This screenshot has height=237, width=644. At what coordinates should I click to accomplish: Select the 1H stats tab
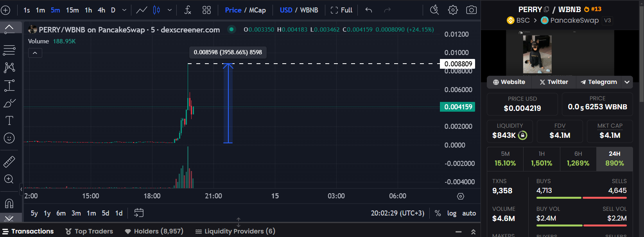click(x=542, y=159)
